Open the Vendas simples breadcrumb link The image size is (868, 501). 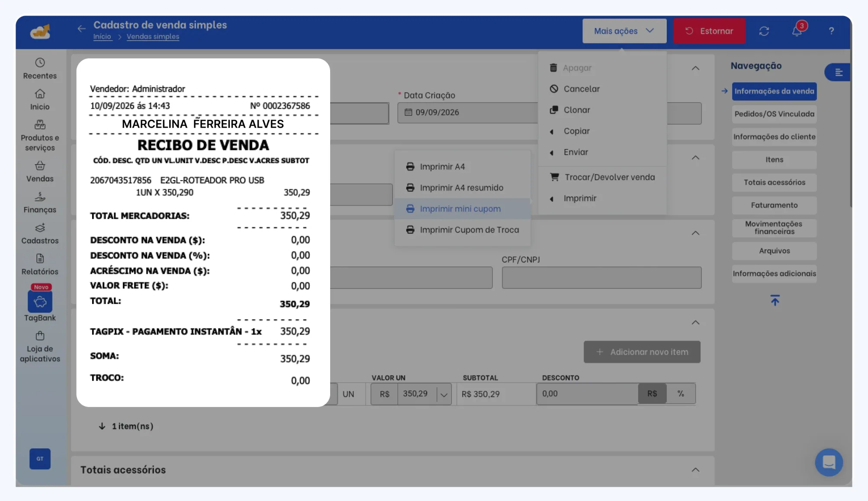(x=153, y=37)
